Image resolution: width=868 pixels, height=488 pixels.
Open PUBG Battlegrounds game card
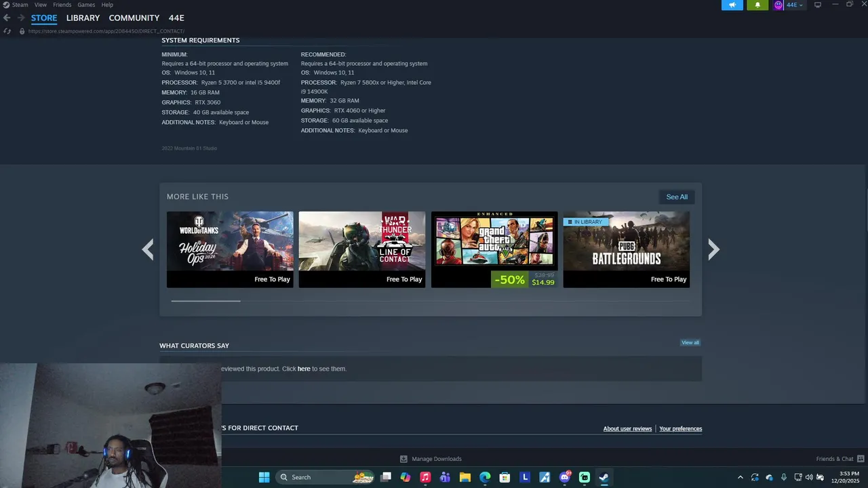pos(627,249)
